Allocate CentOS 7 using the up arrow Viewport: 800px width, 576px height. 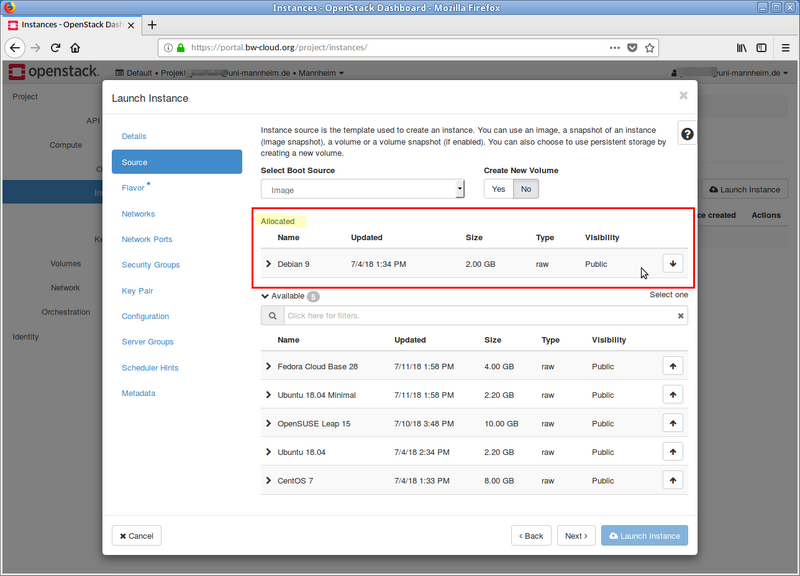coord(672,480)
